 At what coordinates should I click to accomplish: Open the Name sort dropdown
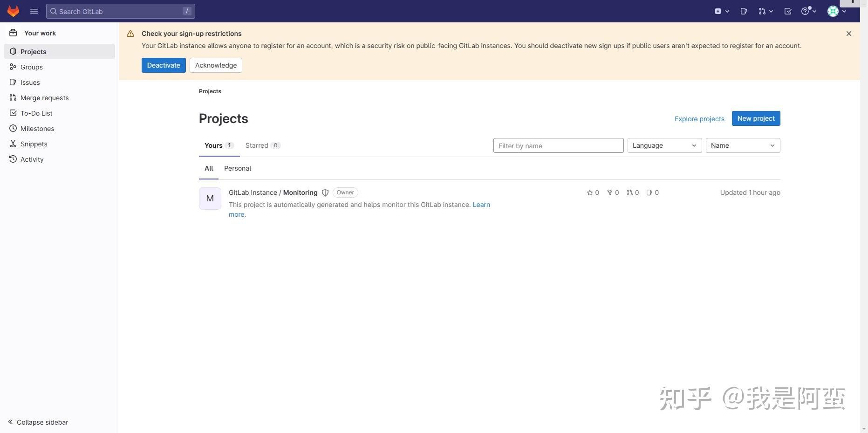tap(743, 145)
